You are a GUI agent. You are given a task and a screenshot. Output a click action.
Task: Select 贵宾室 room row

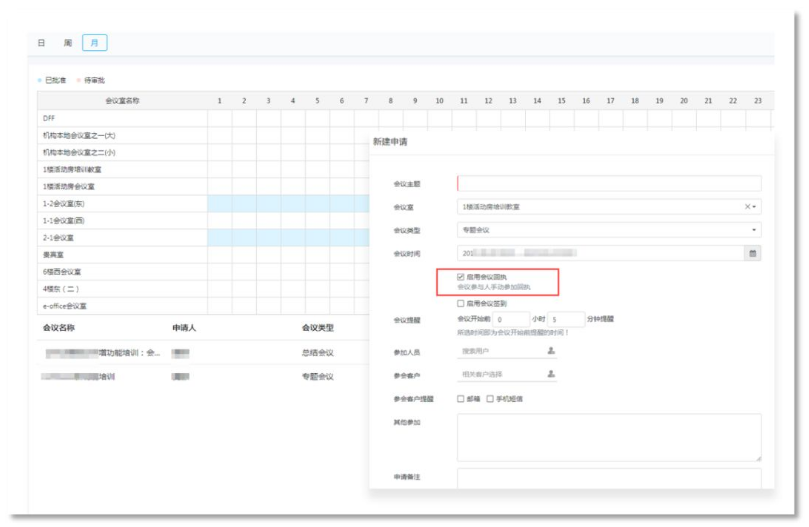tap(122, 254)
